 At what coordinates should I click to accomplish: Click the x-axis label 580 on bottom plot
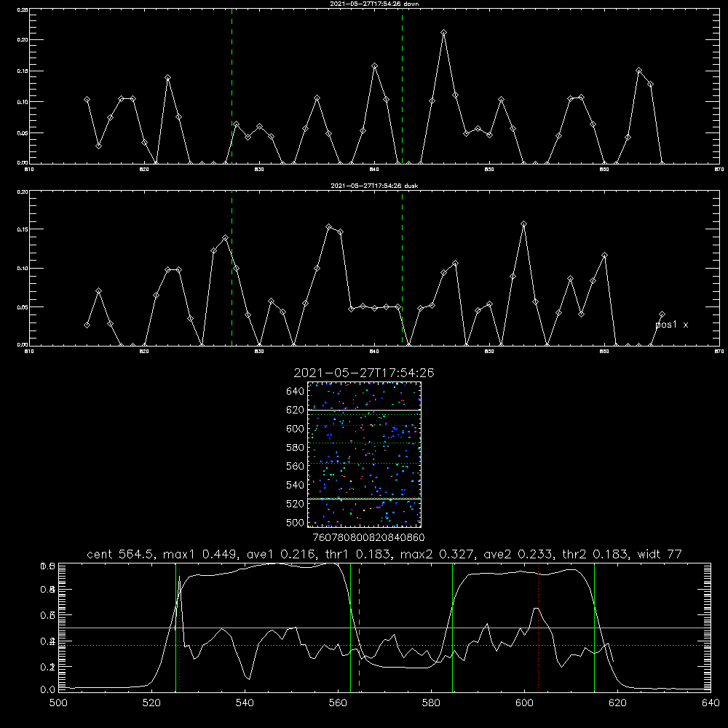[431, 703]
